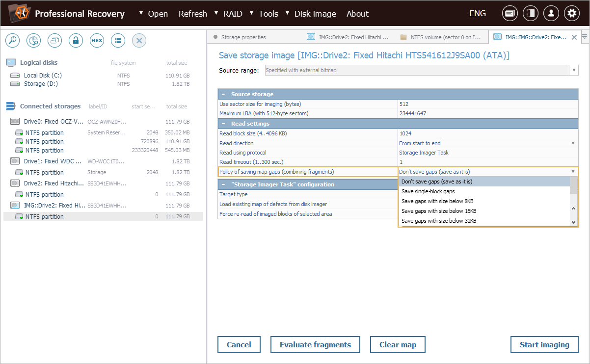Choose Save gaps with size below 8KB
This screenshot has width=590, height=364.
click(x=484, y=201)
